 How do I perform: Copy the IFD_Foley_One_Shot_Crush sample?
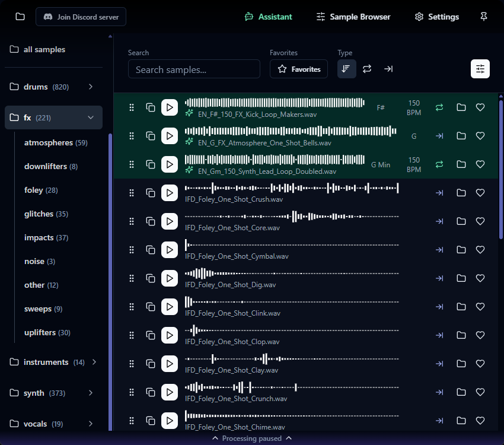pyautogui.click(x=151, y=193)
